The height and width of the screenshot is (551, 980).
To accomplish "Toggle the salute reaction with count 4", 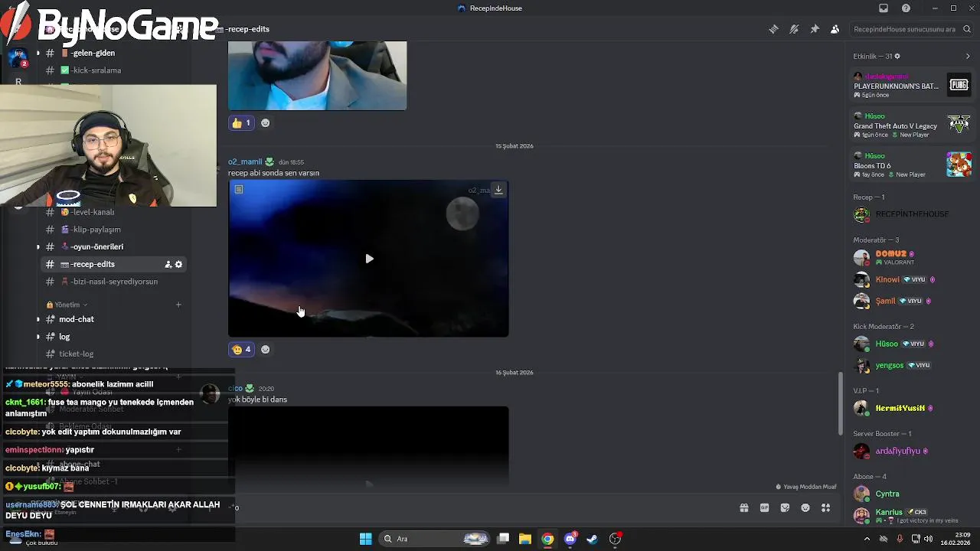I will (x=241, y=349).
